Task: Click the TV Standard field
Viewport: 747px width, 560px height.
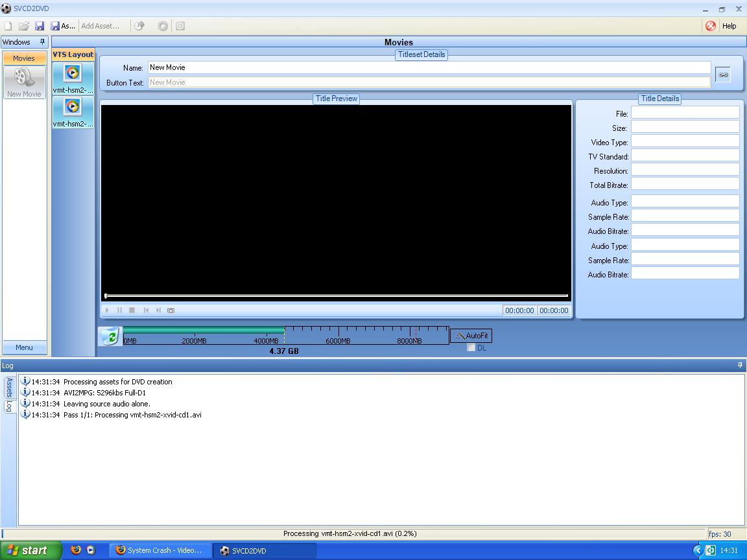Action: tap(685, 156)
